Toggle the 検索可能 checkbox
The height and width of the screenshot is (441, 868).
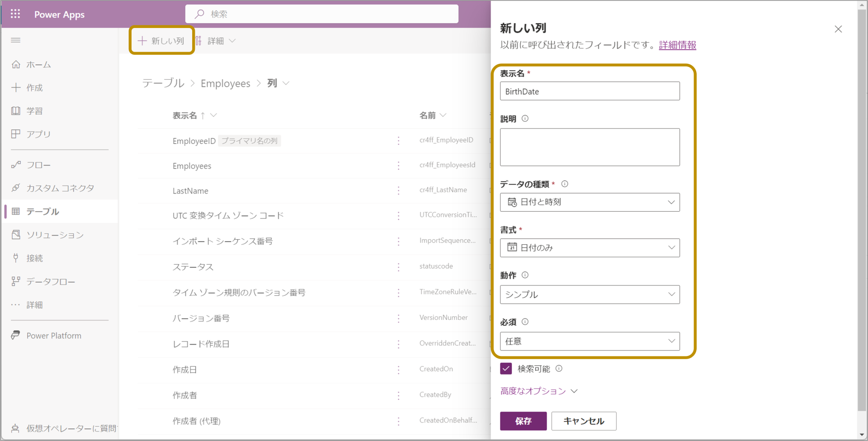pyautogui.click(x=506, y=369)
